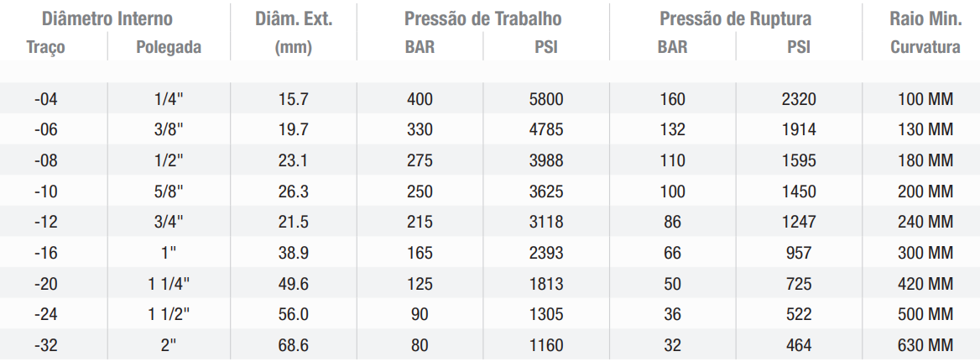Select the Pressão de Trabalho header
980x362 pixels.
point(483,18)
